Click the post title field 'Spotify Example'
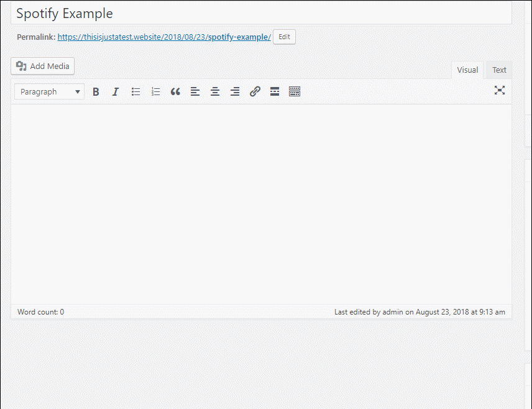532x409 pixels. 261,14
